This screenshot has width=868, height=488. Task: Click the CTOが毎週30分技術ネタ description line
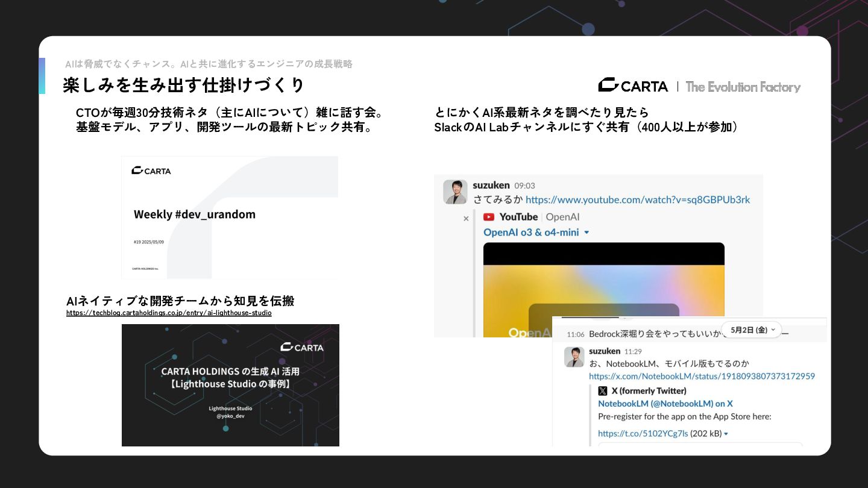coord(230,113)
